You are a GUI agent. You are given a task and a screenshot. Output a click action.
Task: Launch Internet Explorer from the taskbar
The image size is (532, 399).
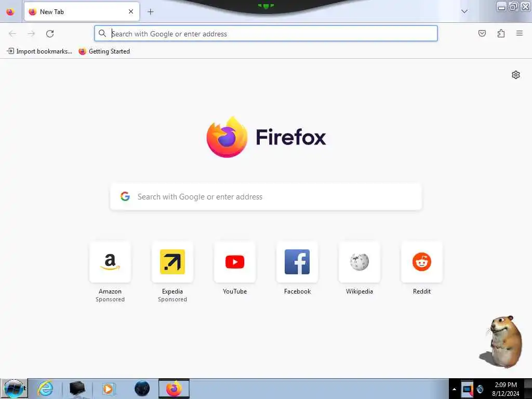(45, 389)
